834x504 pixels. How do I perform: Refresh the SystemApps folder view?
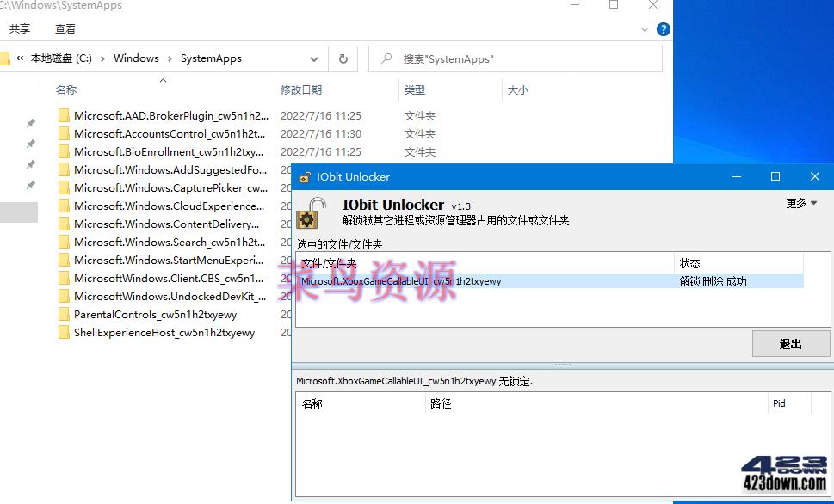(x=343, y=59)
